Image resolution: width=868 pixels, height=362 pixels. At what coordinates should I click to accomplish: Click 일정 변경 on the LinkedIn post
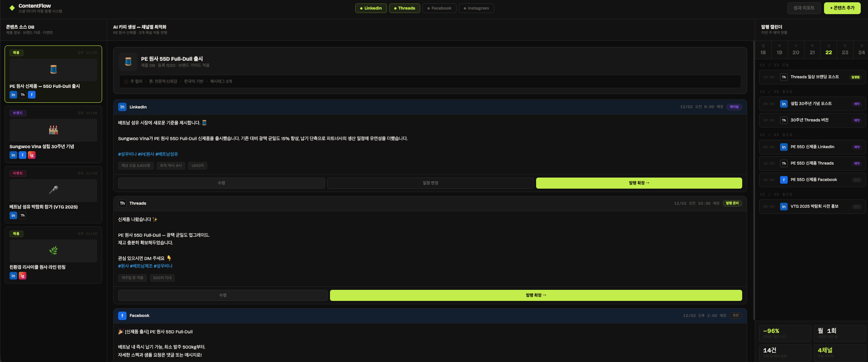tap(430, 183)
